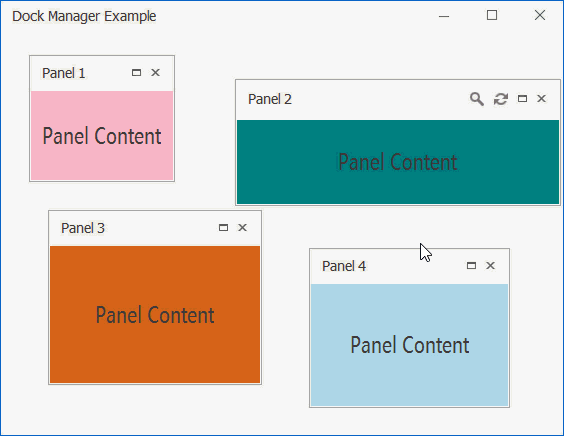This screenshot has height=436, width=564.
Task: Maximize the Dock Manager Example window
Action: [492, 15]
